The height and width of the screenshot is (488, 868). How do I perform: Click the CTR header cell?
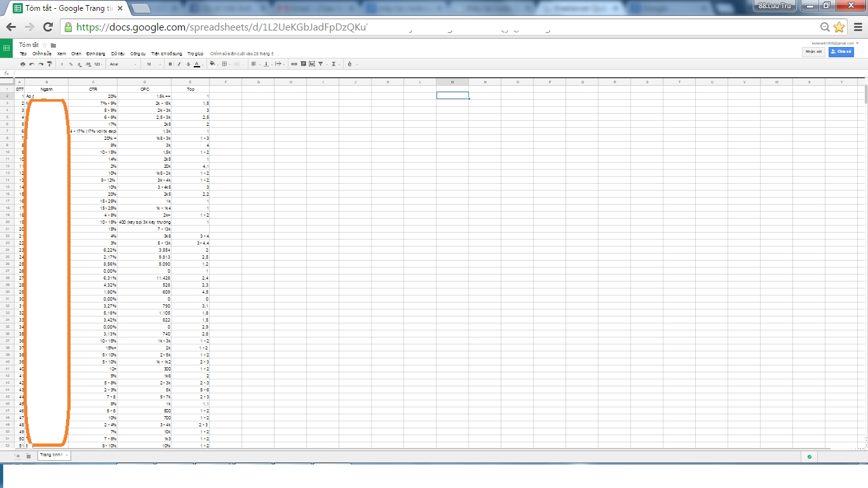pyautogui.click(x=93, y=89)
